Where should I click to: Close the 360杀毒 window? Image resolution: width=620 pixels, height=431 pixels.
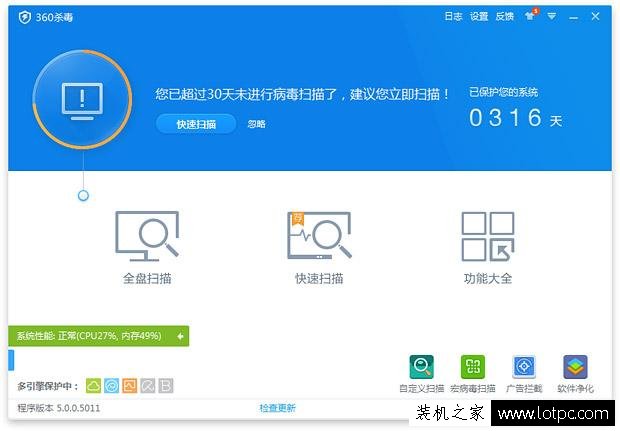click(x=595, y=16)
